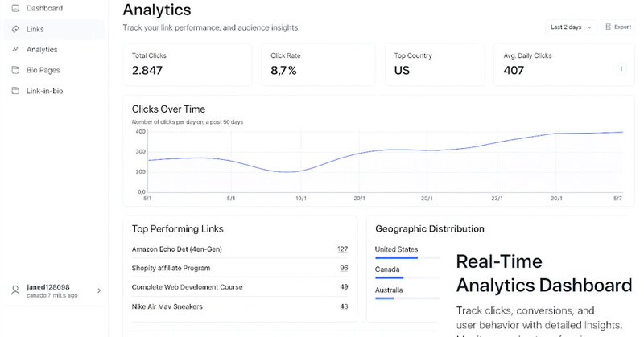Click the Australla country label
Image resolution: width=644 pixels, height=337 pixels.
point(389,290)
